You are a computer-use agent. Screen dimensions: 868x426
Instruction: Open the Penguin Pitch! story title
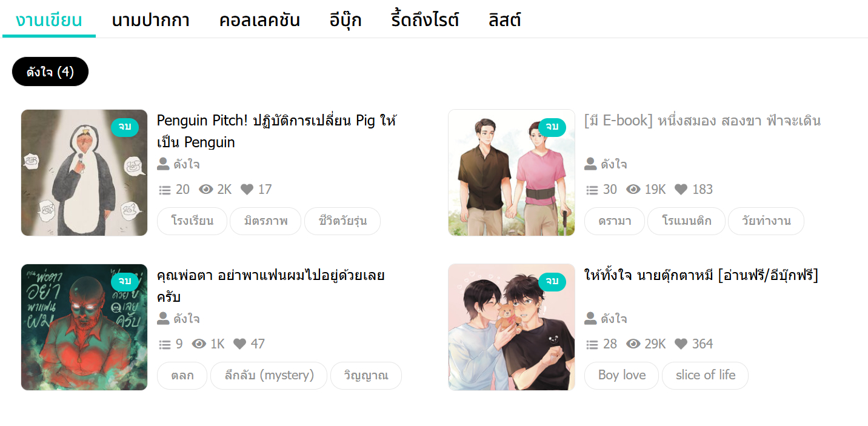pyautogui.click(x=276, y=131)
